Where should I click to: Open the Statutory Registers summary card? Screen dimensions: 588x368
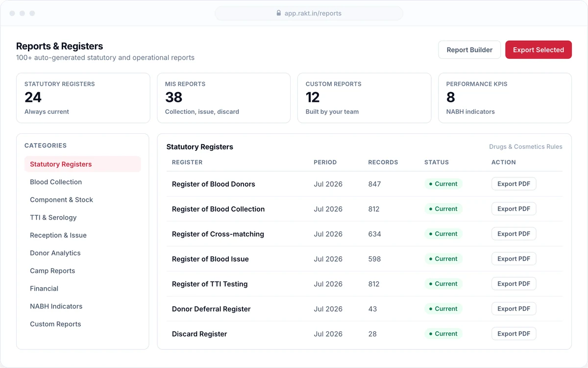83,98
